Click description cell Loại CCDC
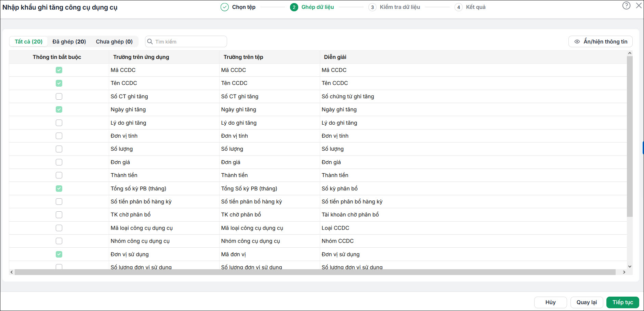 click(x=473, y=228)
